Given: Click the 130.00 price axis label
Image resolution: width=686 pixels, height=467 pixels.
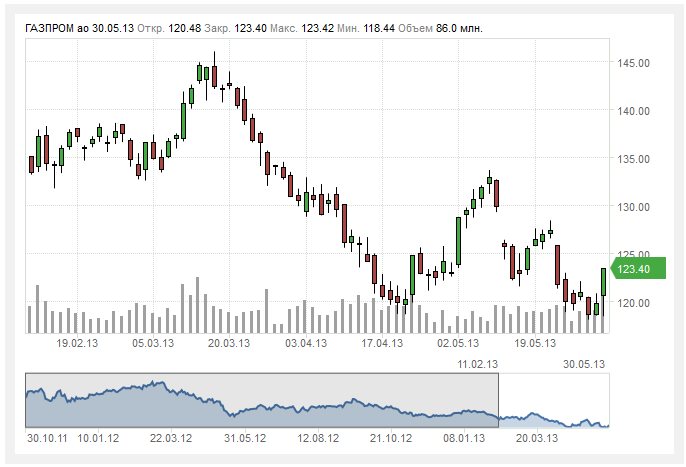Looking at the screenshot, I should tap(633, 207).
